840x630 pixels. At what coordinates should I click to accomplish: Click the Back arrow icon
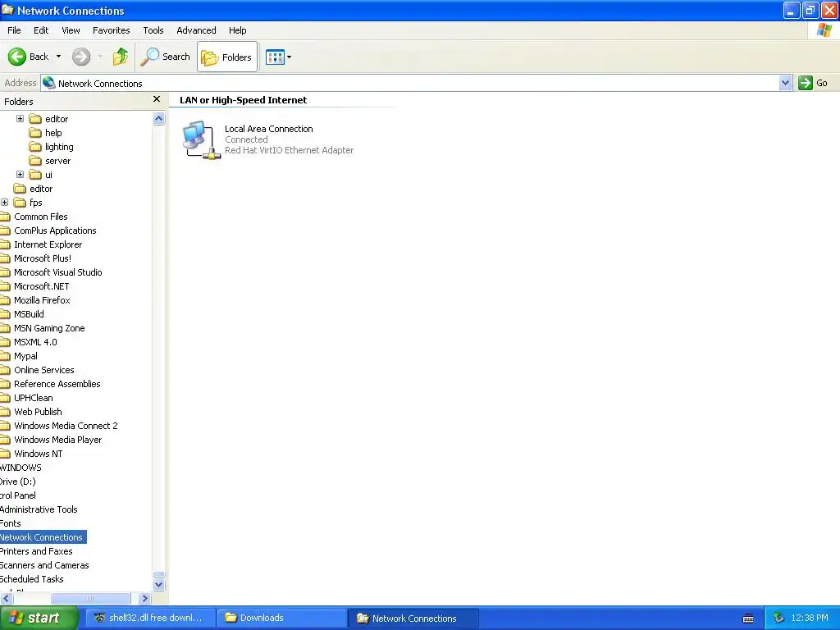click(17, 57)
